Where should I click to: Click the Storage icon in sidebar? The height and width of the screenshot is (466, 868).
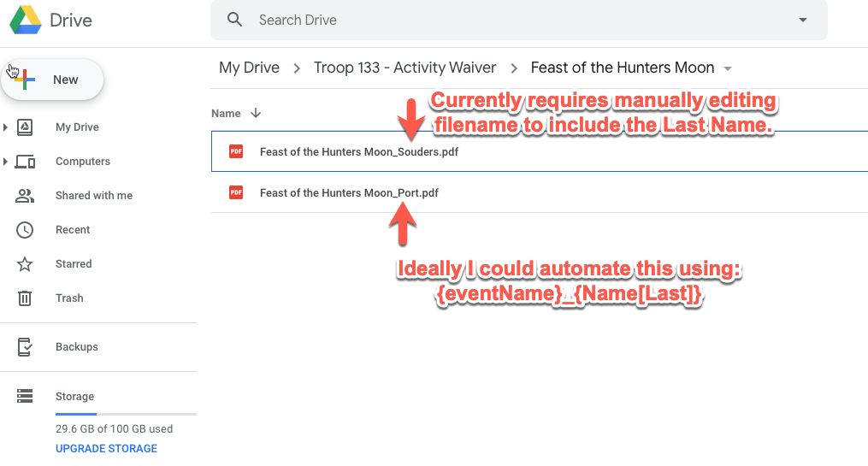[25, 397]
